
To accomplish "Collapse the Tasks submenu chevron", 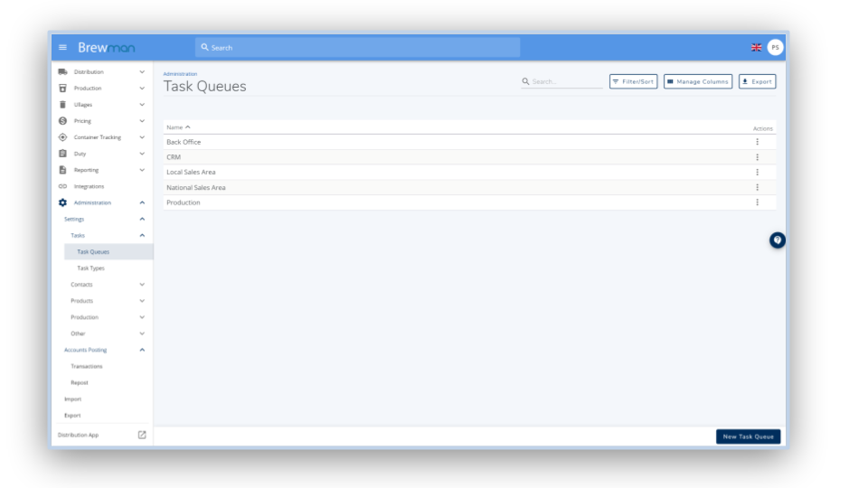I will [x=142, y=235].
